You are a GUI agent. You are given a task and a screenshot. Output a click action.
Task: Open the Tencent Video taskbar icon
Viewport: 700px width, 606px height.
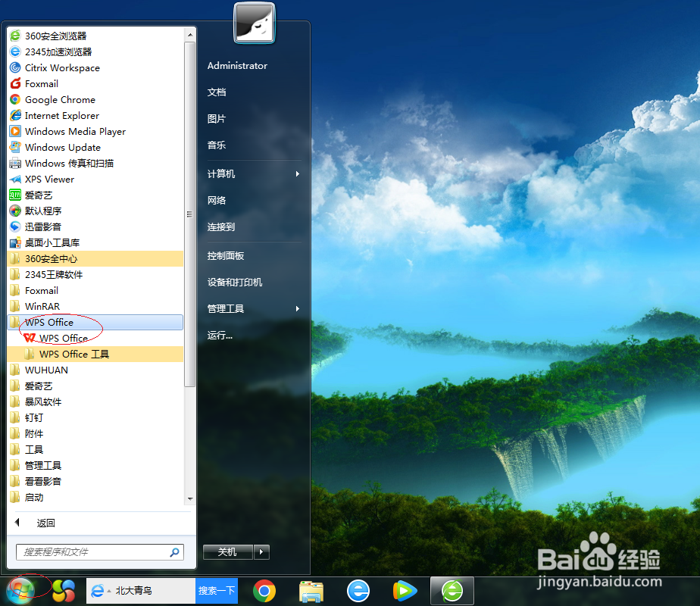coord(405,591)
